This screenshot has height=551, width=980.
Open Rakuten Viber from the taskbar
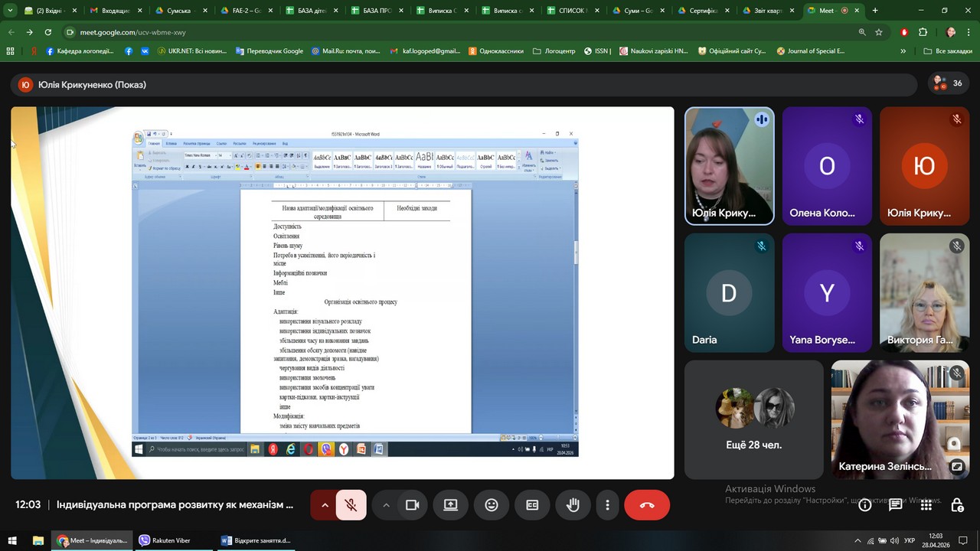pos(164,540)
